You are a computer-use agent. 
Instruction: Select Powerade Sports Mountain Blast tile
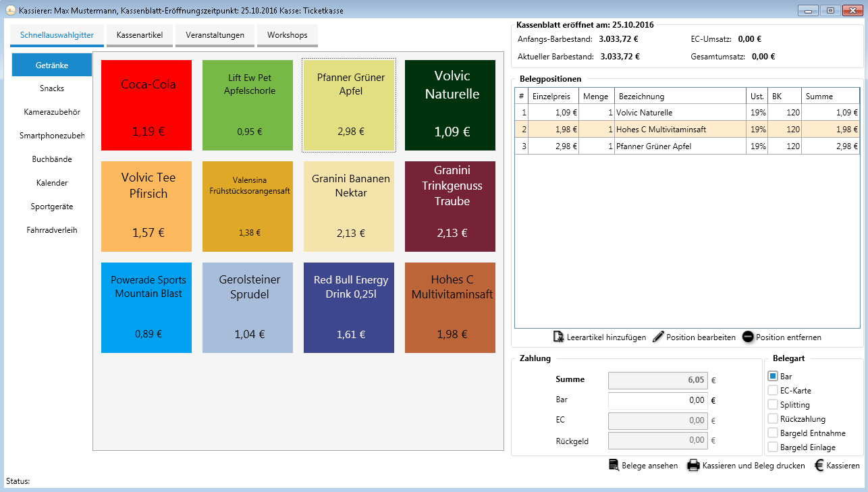click(x=146, y=308)
